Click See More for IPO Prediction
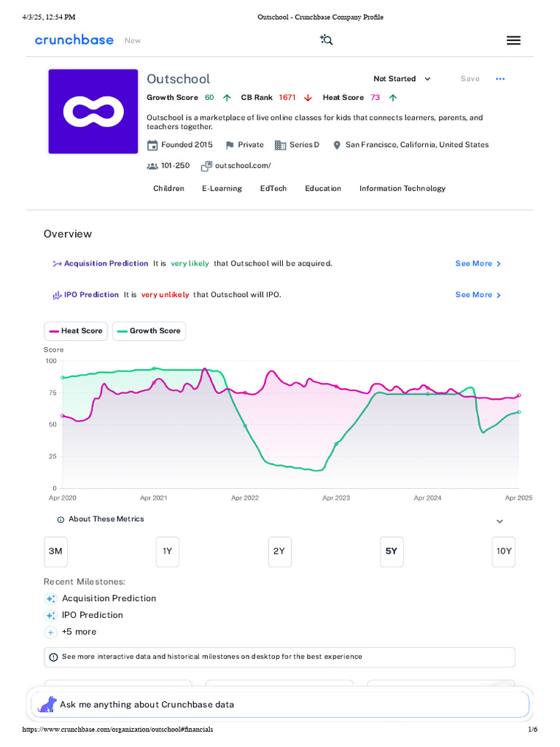 click(478, 295)
